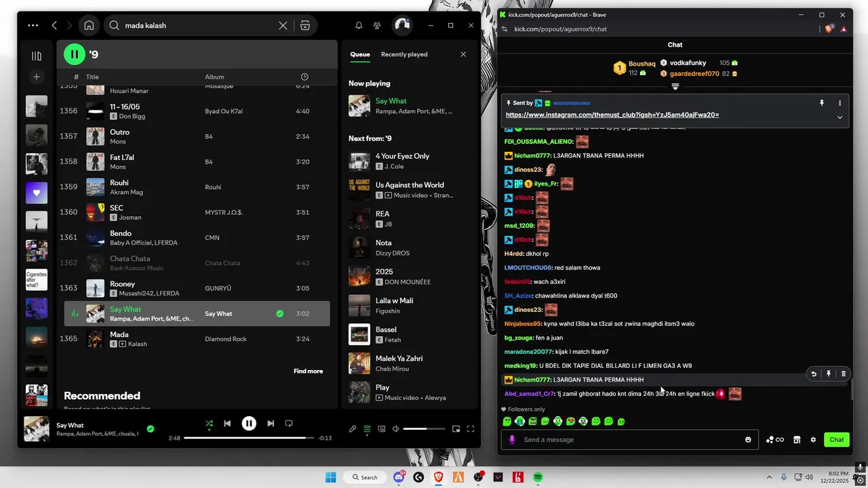Seek on the song progress bar
This screenshot has width=868, height=488.
point(249,438)
